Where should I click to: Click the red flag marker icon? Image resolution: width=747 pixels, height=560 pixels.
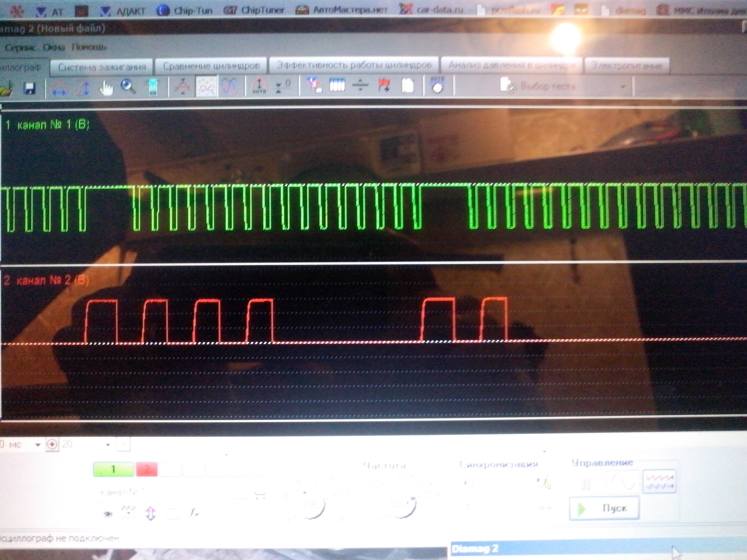(x=384, y=85)
